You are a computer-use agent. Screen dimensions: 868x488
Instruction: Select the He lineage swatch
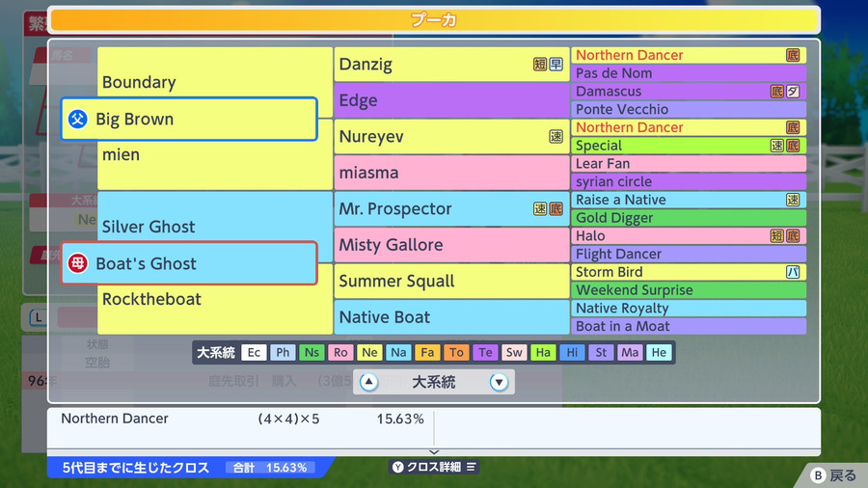[x=659, y=352]
